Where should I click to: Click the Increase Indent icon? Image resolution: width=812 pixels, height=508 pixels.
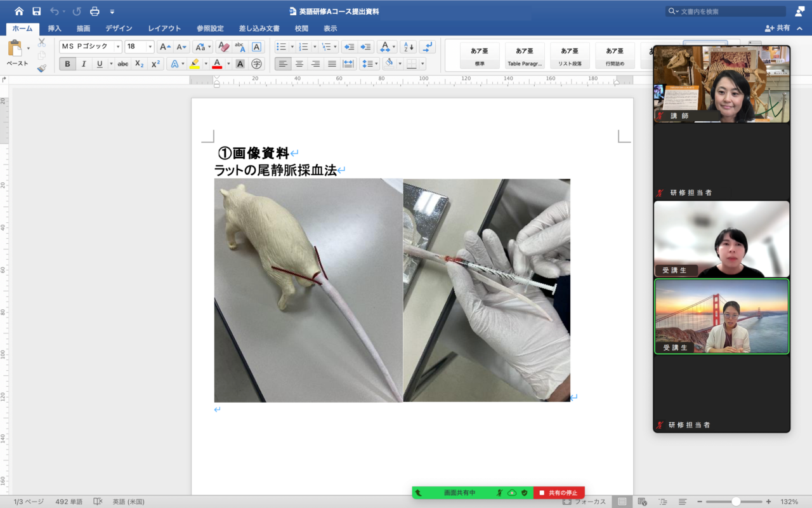click(x=366, y=47)
